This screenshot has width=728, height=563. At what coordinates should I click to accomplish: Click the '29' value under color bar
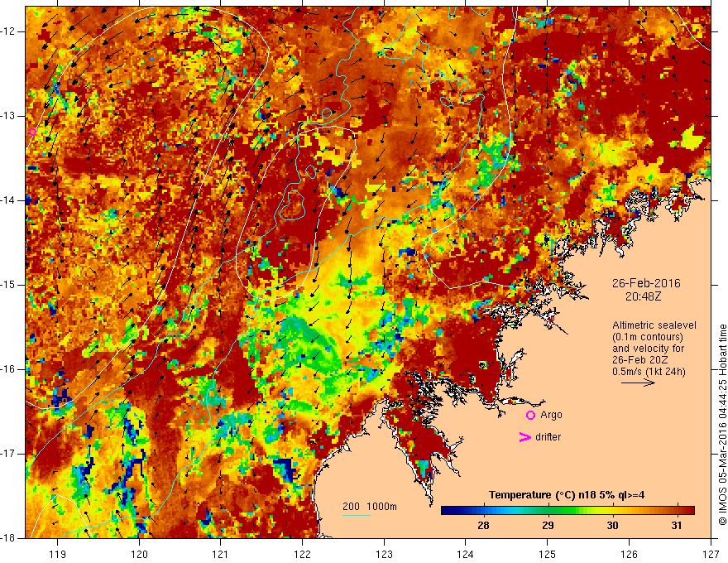pyautogui.click(x=548, y=526)
